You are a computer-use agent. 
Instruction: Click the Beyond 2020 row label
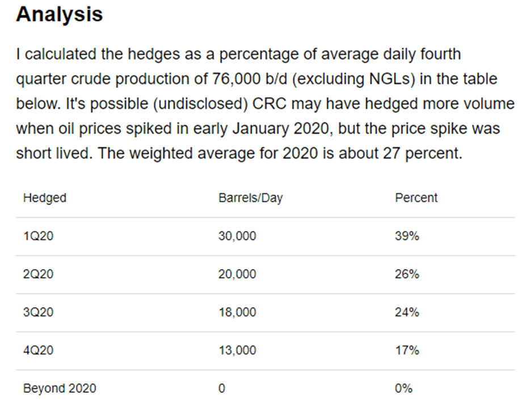(60, 388)
